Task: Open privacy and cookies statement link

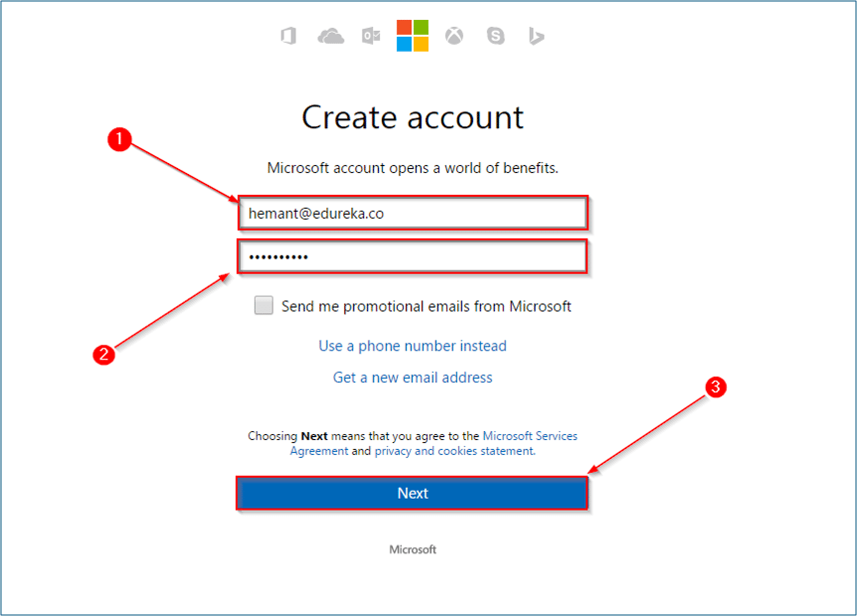Action: click(454, 451)
